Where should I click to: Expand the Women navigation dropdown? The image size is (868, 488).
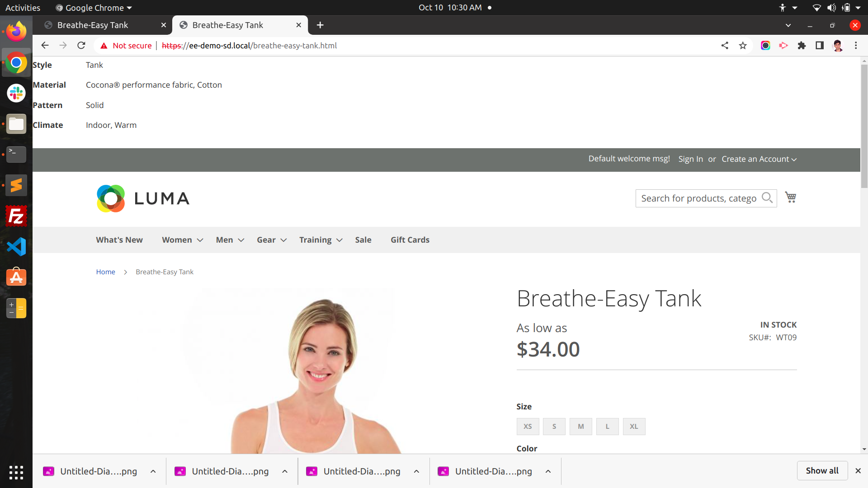182,240
